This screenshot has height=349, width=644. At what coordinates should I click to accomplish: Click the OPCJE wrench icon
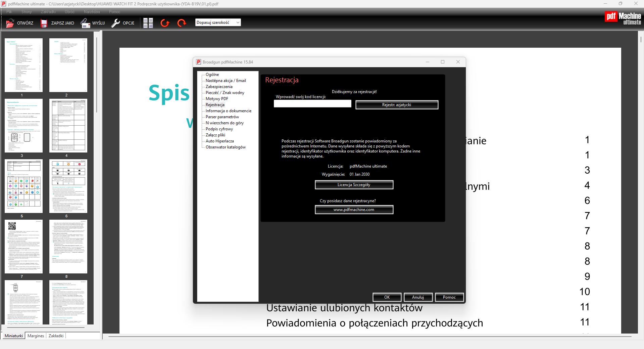[115, 23]
